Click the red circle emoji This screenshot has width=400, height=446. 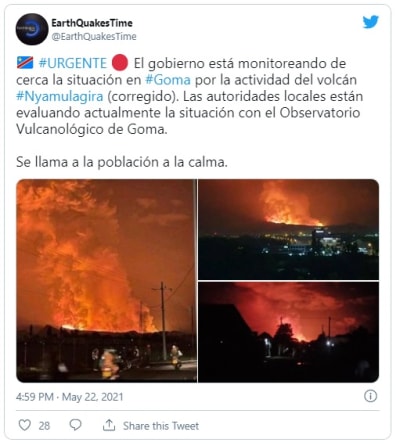pos(120,63)
